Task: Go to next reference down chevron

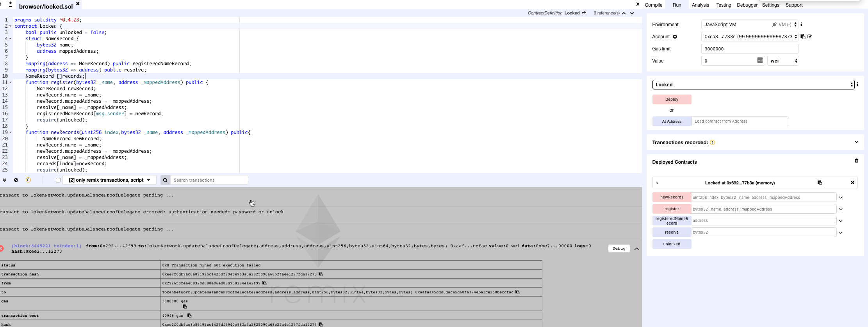Action: tap(632, 13)
